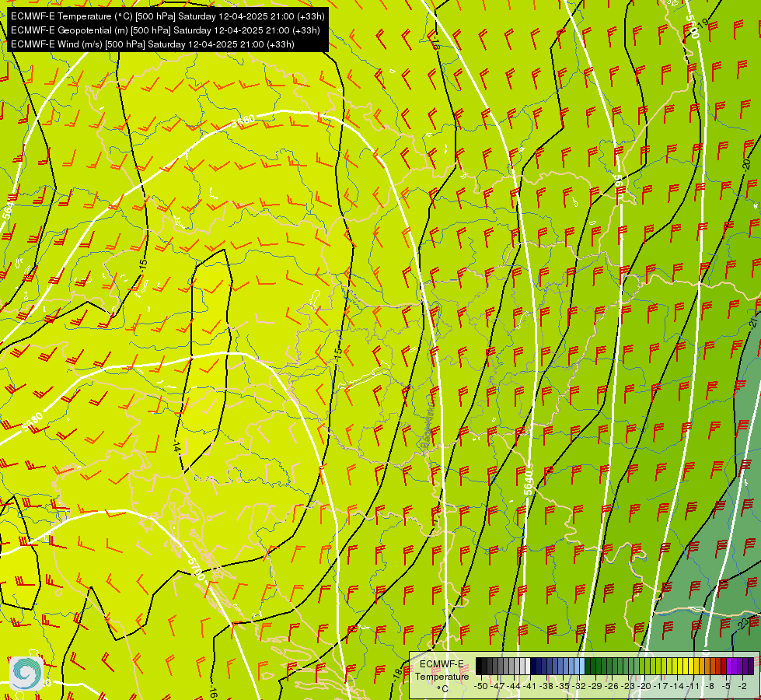Click the -20 value on the temperature legend
Image resolution: width=761 pixels, height=700 pixels.
644,686
